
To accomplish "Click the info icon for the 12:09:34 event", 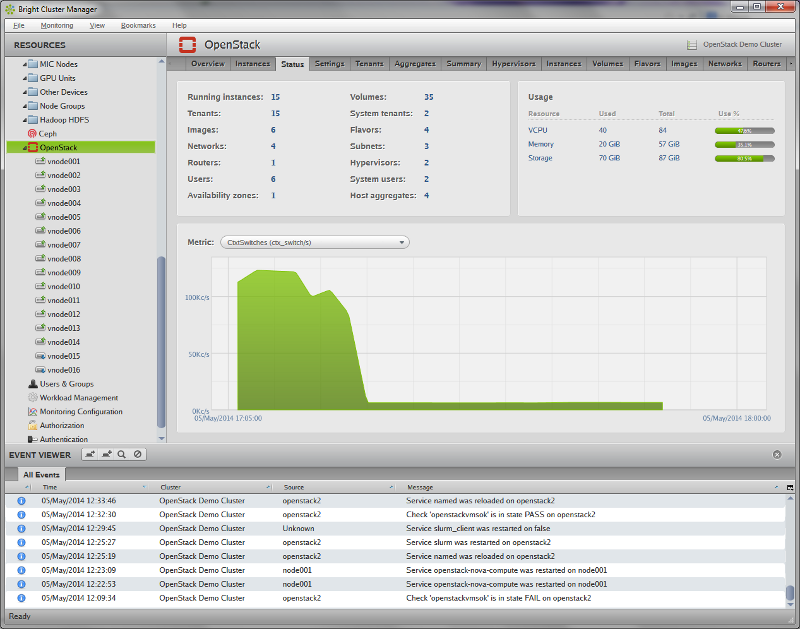I will click(21, 598).
